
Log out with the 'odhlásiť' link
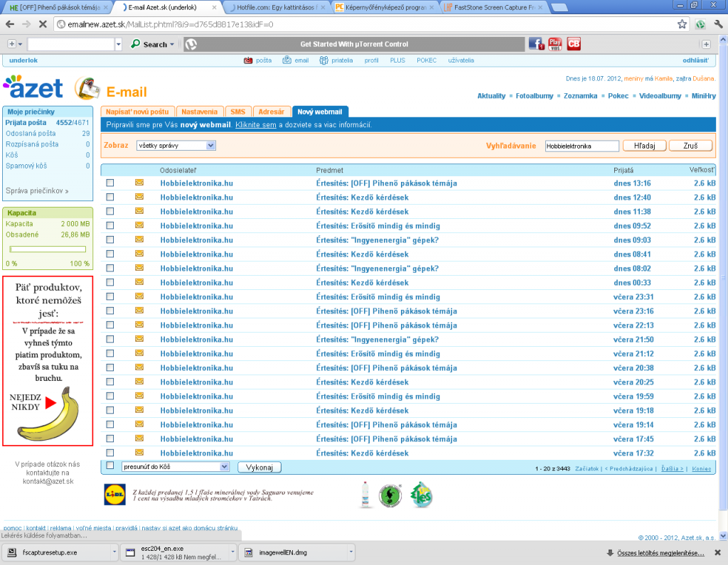click(695, 60)
